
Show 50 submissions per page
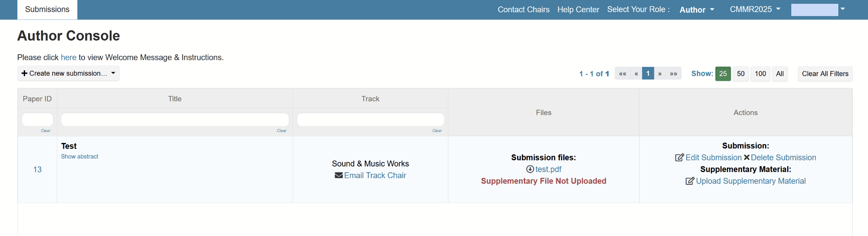(741, 74)
